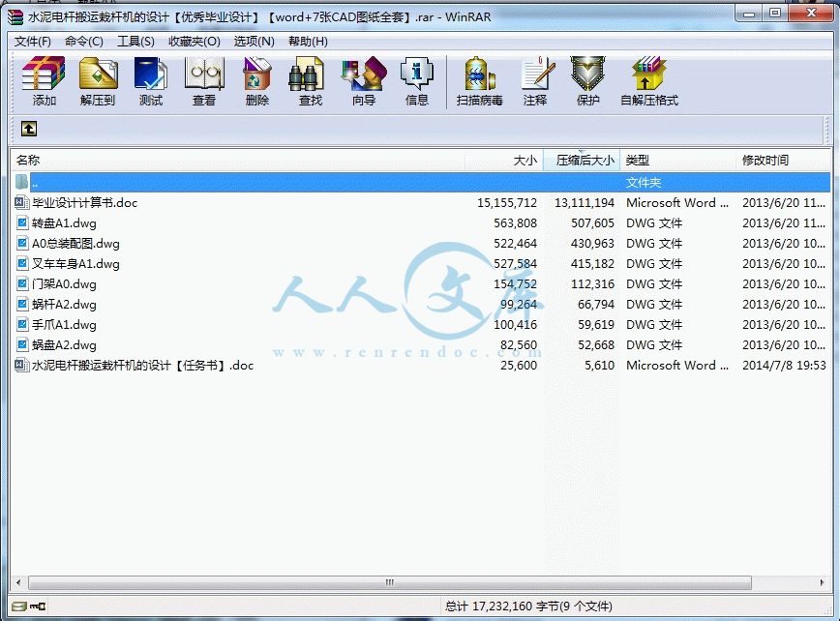The height and width of the screenshot is (621, 840).
Task: Click the 文件夹 type label in the selected row
Action: pyautogui.click(x=644, y=183)
